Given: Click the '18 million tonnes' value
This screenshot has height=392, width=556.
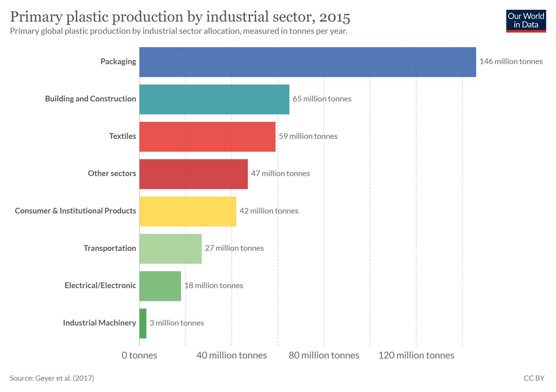Looking at the screenshot, I should pyautogui.click(x=214, y=286).
